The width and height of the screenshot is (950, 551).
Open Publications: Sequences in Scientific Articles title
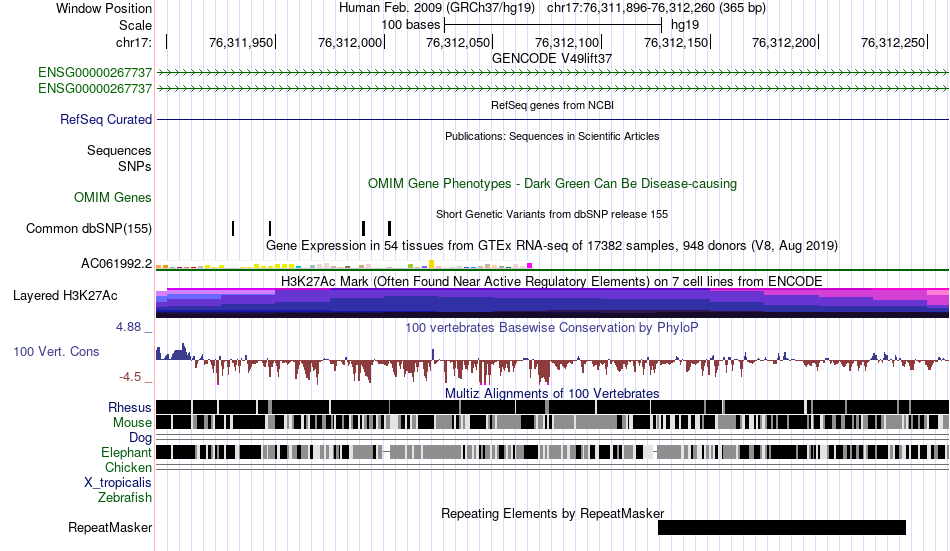552,136
